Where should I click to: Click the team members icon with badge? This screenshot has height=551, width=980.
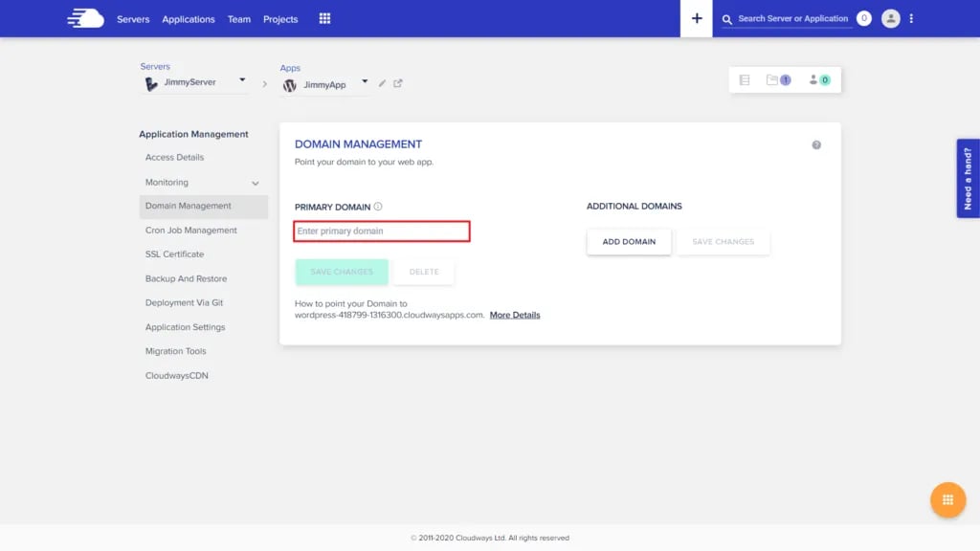point(819,80)
